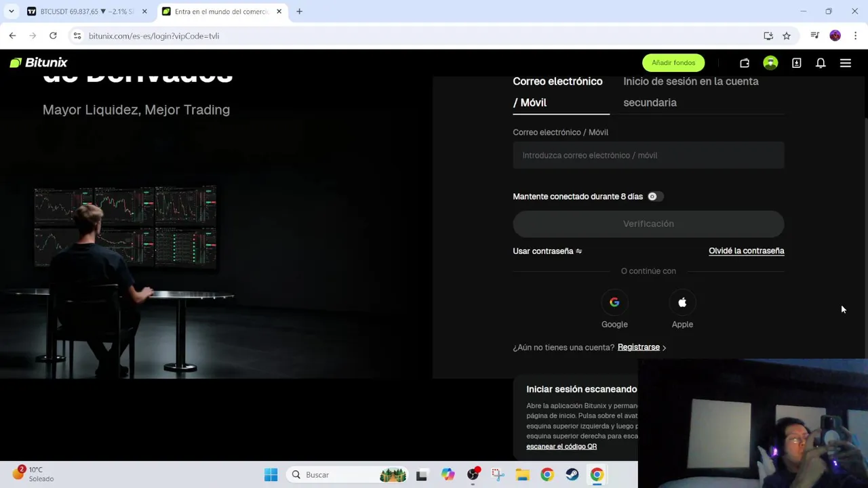Click the Chrome back arrow
Screen dimensions: 868x488
pyautogui.click(x=12, y=36)
